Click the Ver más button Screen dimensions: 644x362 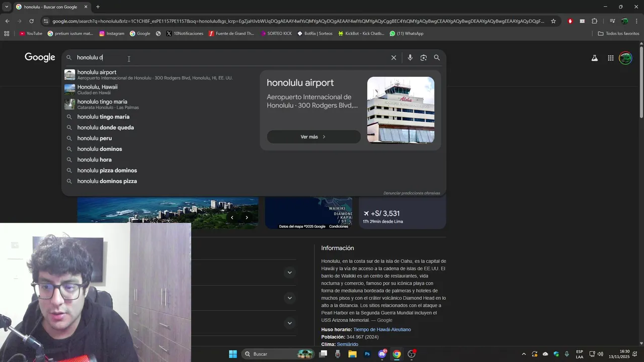click(313, 137)
